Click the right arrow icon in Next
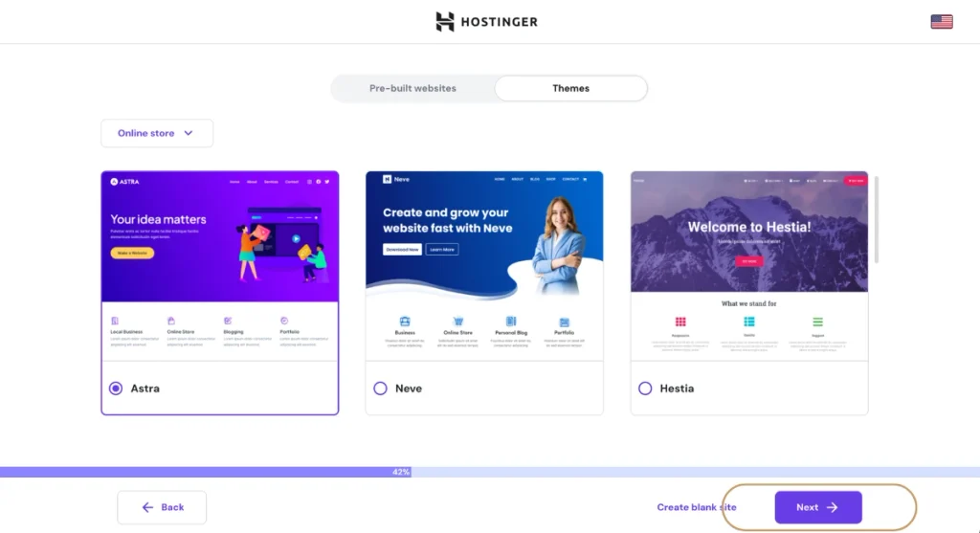 (832, 507)
